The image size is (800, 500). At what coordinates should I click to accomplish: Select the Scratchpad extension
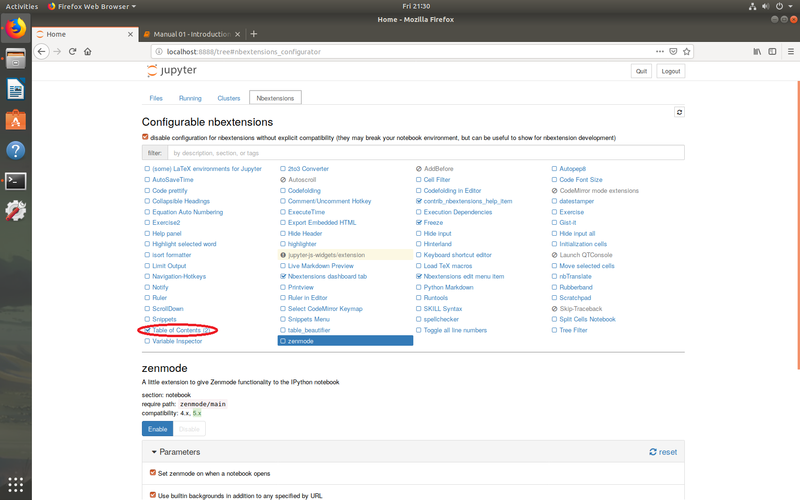(x=575, y=298)
